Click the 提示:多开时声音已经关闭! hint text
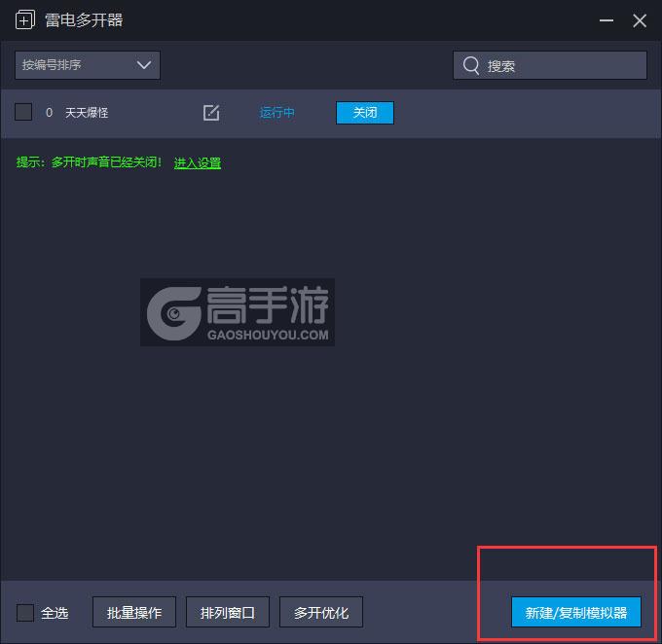Screen dimensions: 662x644 click(90, 162)
